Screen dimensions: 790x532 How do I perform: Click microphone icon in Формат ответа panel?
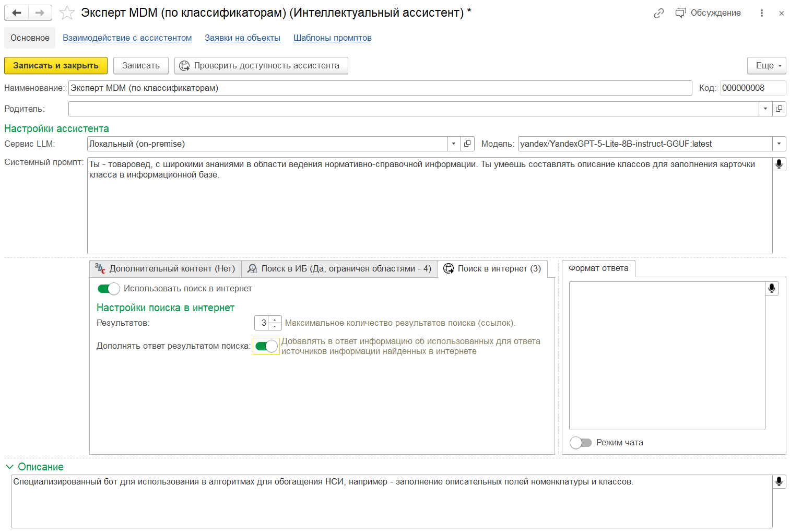pos(771,288)
